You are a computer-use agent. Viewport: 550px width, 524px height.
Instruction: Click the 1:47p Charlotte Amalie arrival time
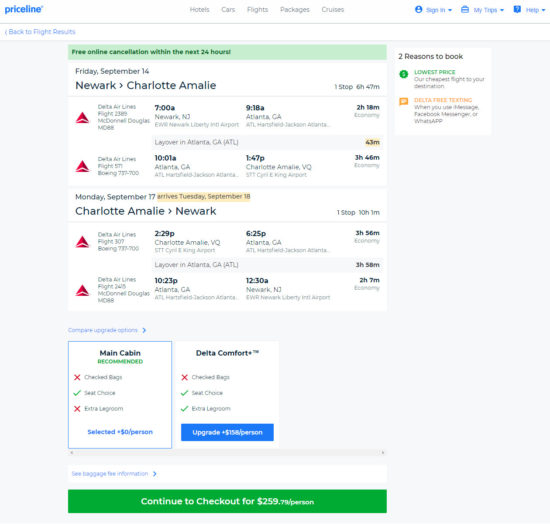tap(255, 158)
